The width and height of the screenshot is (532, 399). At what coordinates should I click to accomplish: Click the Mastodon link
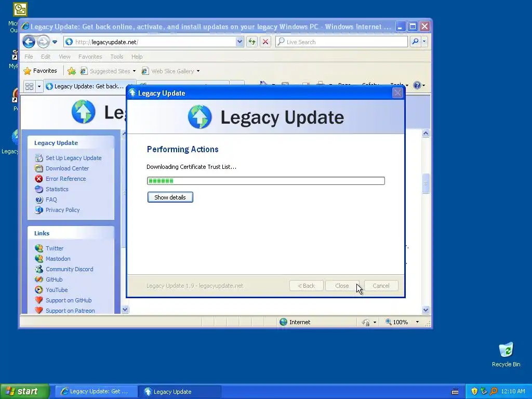click(x=58, y=259)
